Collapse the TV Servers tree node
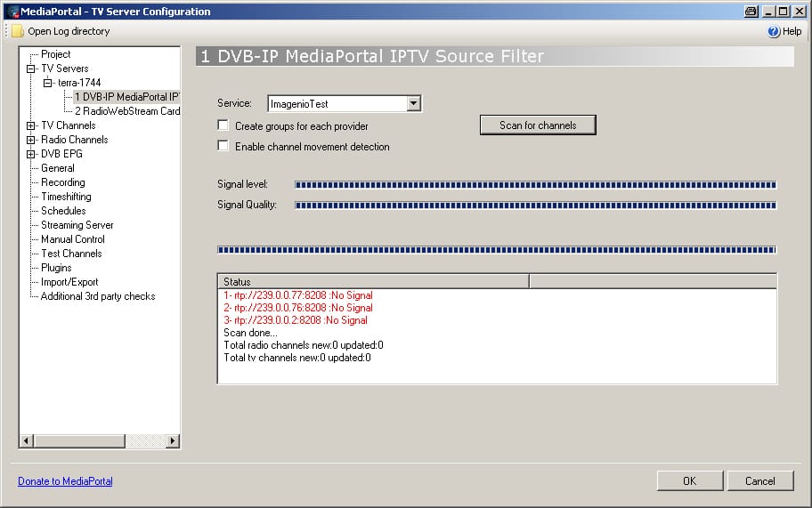The height and width of the screenshot is (508, 812). (31, 69)
